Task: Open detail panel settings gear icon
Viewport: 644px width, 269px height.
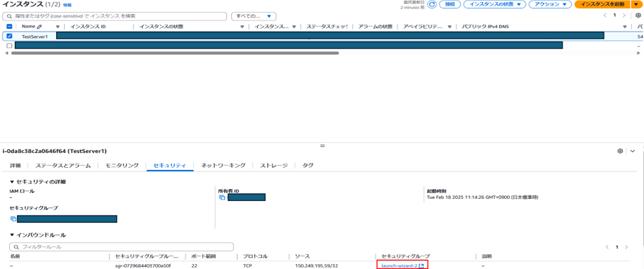Action: click(620, 151)
